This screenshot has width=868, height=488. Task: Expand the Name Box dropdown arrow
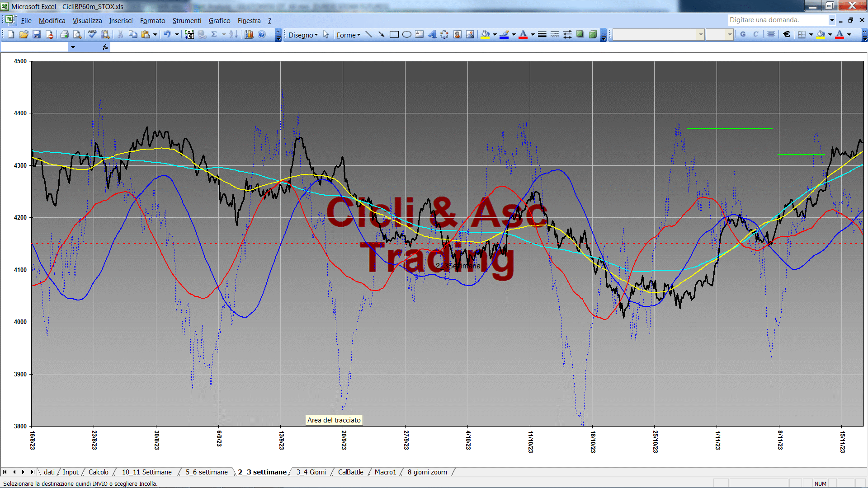[73, 47]
